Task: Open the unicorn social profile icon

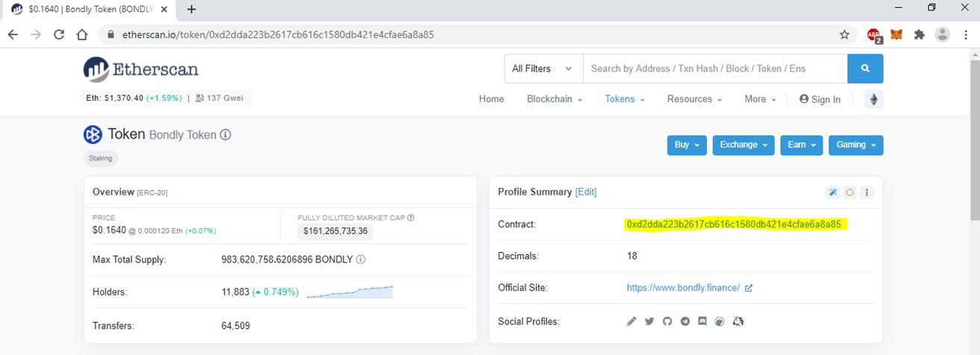Action: [x=739, y=321]
